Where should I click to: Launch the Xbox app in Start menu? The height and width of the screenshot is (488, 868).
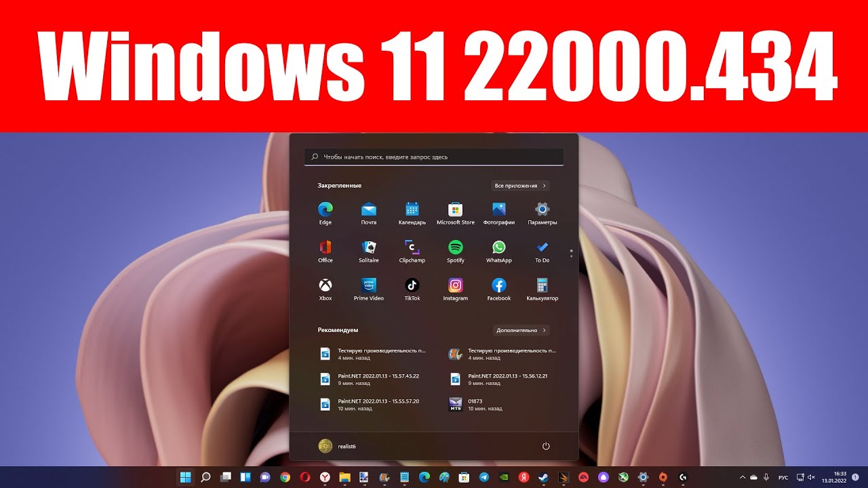pyautogui.click(x=325, y=289)
